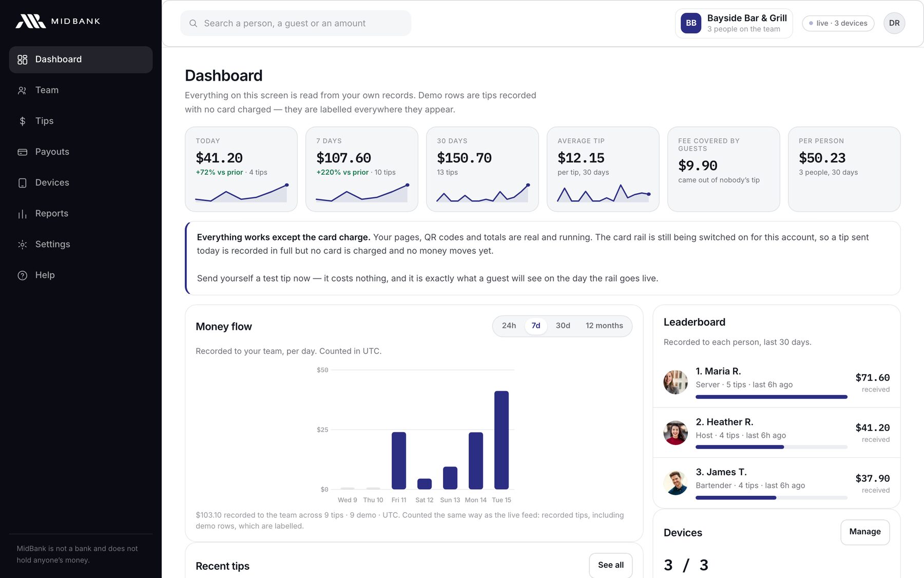This screenshot has height=578, width=924.
Task: Click Heather R.'s profile photo
Action: tap(676, 433)
